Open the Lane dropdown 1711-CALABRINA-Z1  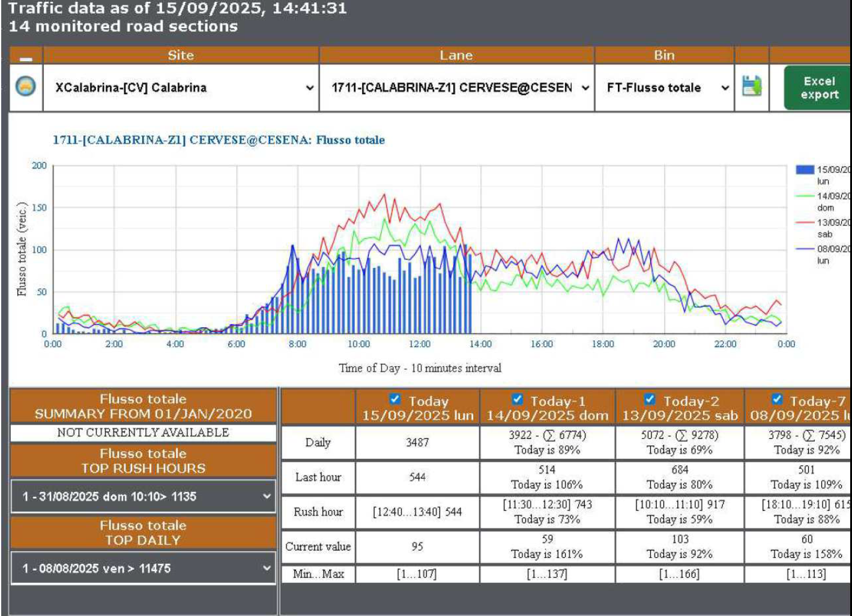point(457,88)
